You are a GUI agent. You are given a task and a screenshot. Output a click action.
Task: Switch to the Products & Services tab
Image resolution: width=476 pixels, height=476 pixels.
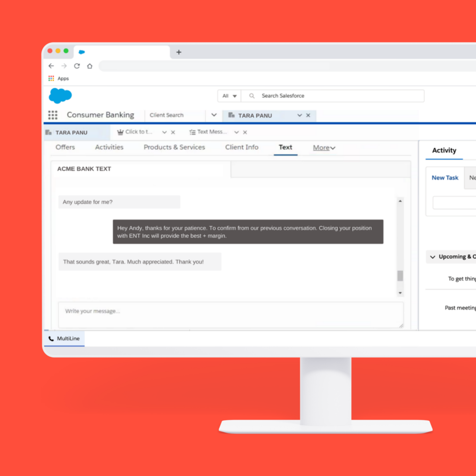[174, 147]
